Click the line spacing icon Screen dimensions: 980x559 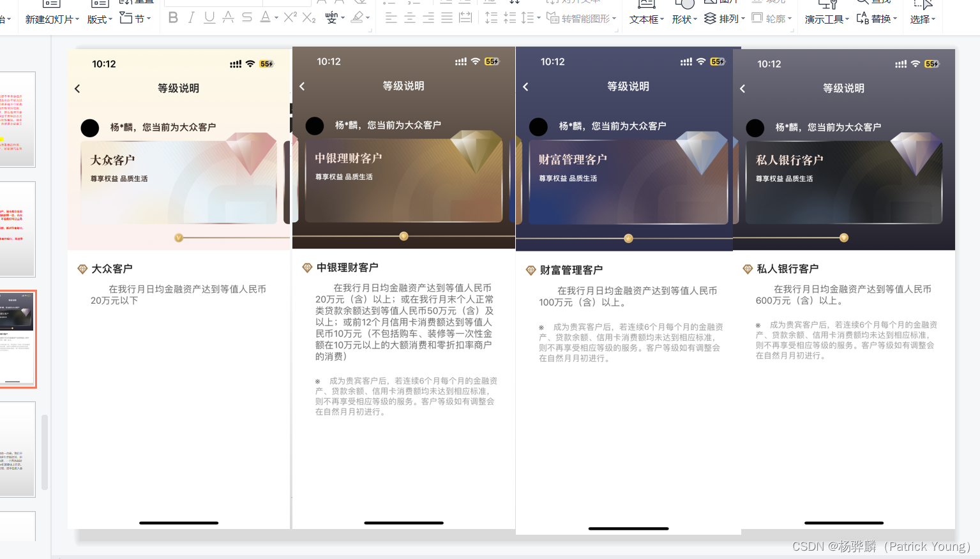(527, 18)
